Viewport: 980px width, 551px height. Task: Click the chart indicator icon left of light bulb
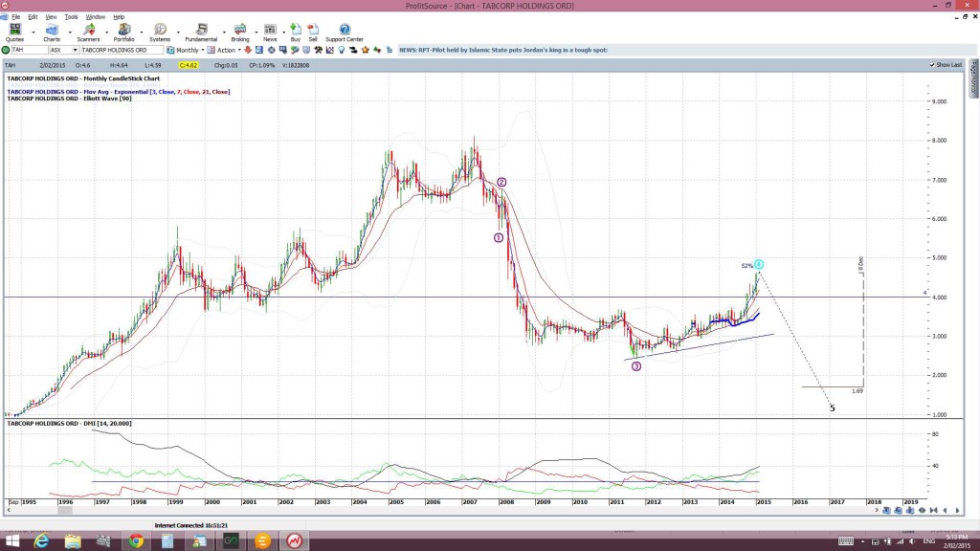pos(330,50)
